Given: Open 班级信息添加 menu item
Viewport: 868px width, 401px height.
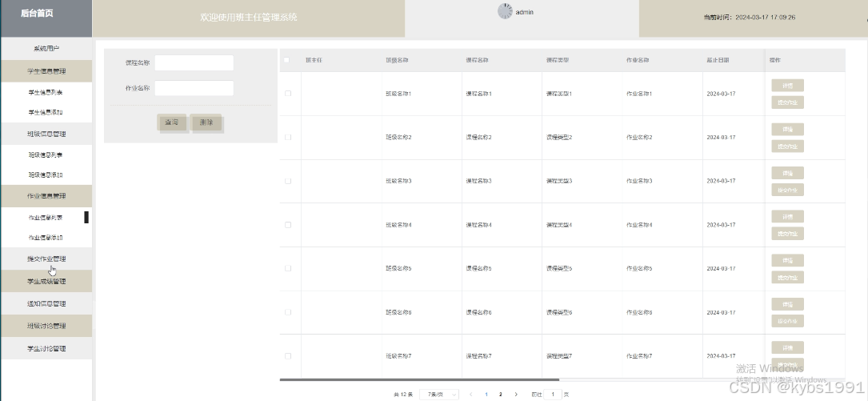Looking at the screenshot, I should tap(46, 174).
